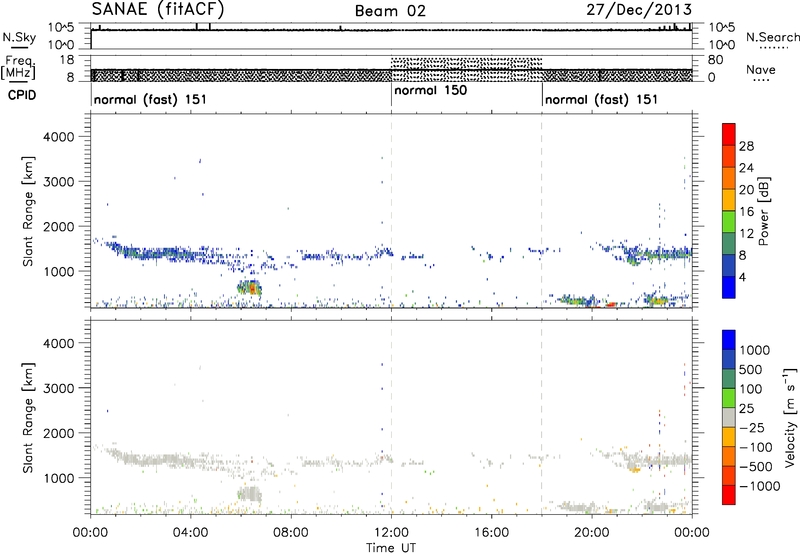Screen dimensions: 800x554
Task: Select the 28 tick on Power colorbar
Action: click(746, 146)
